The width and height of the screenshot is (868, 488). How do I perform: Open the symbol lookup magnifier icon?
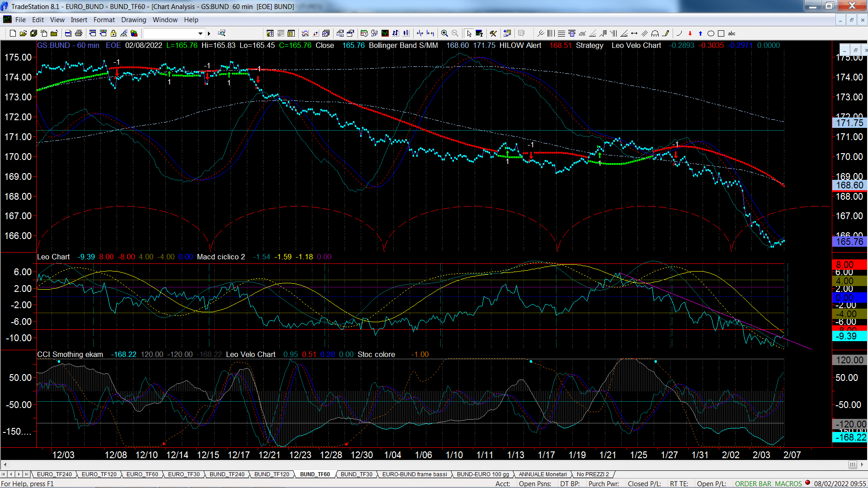[222, 33]
